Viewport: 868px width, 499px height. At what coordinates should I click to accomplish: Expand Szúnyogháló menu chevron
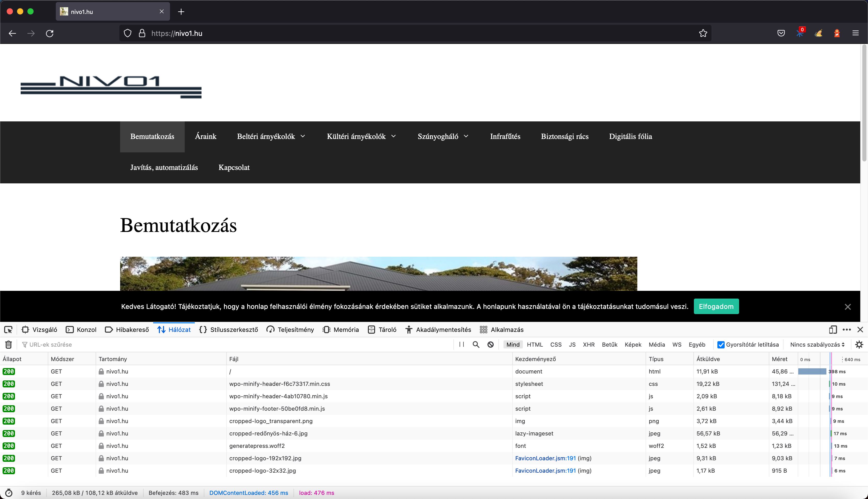[x=466, y=136]
